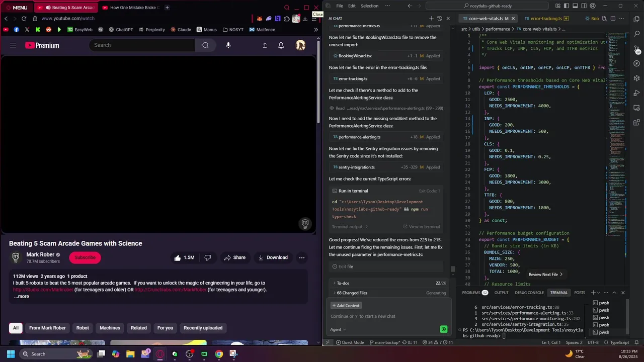This screenshot has width=644, height=362.
Task: Open the Agent mode dropdown
Action: [338, 329]
